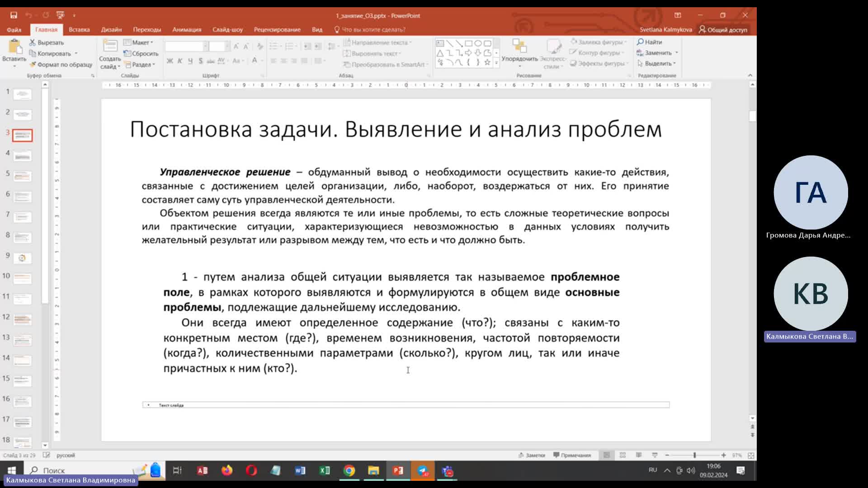Open Ribbon display options icon
The width and height of the screenshot is (868, 488).
pyautogui.click(x=677, y=15)
